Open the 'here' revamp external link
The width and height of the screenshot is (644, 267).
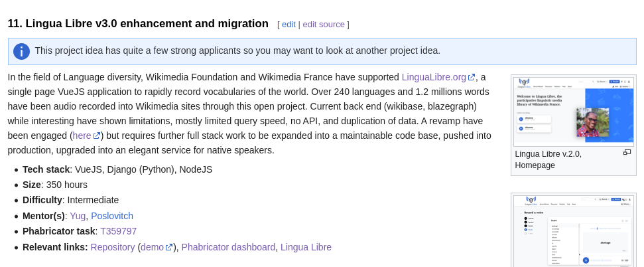(x=82, y=135)
